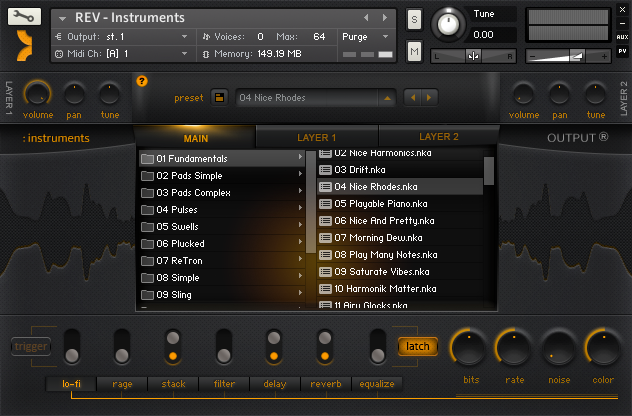Click Layer 1 pan knob
The width and height of the screenshot is (632, 416).
click(x=74, y=94)
